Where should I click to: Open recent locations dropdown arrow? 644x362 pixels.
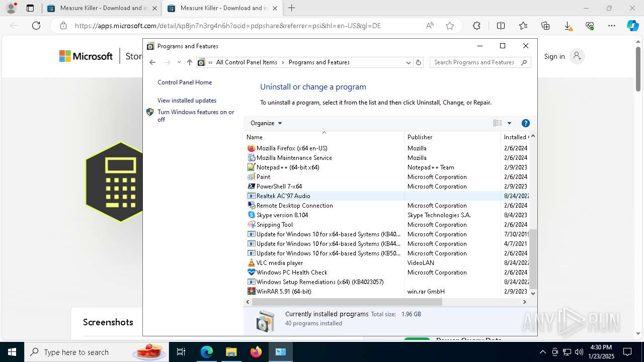coord(179,62)
